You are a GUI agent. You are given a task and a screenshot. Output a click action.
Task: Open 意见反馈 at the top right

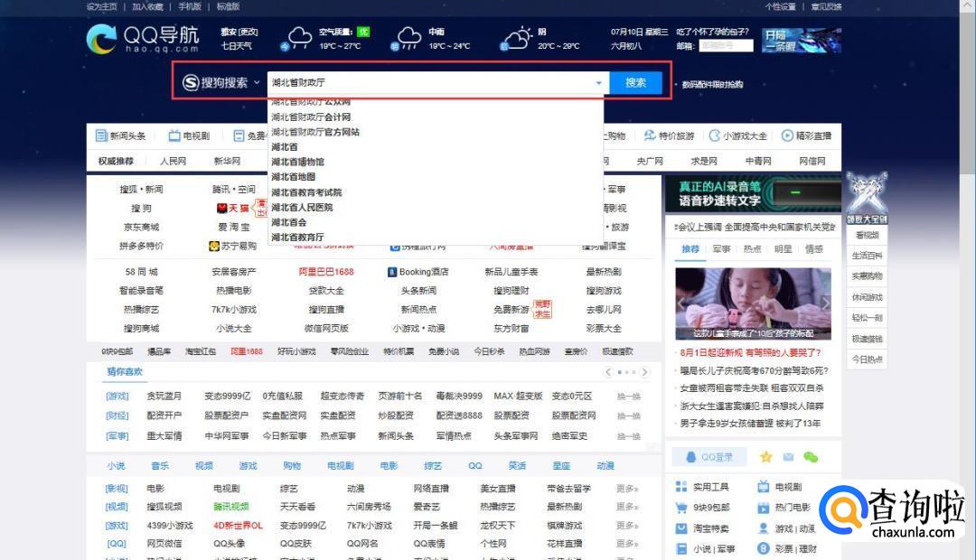(826, 6)
